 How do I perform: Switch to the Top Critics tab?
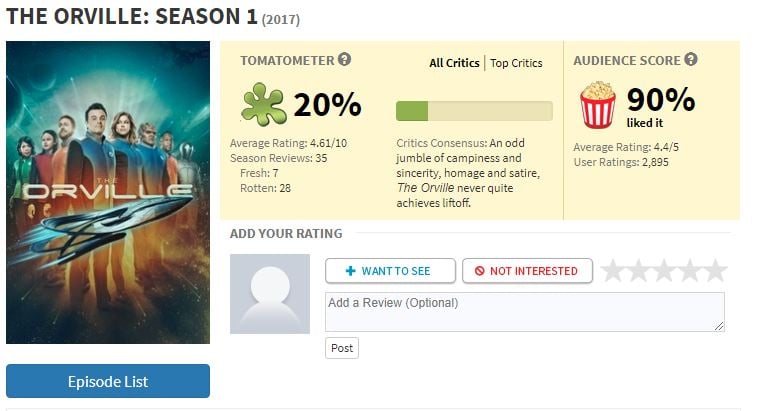(516, 63)
